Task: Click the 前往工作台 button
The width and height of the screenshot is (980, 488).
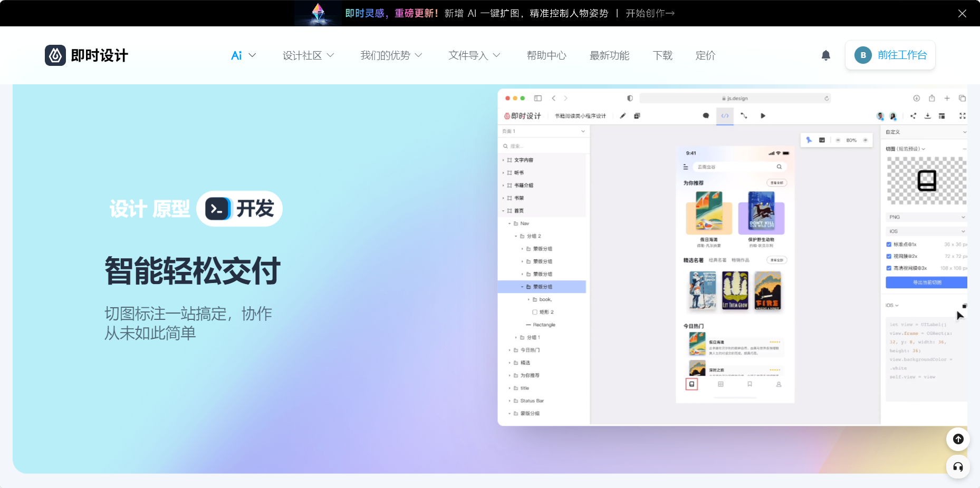Action: [x=890, y=55]
